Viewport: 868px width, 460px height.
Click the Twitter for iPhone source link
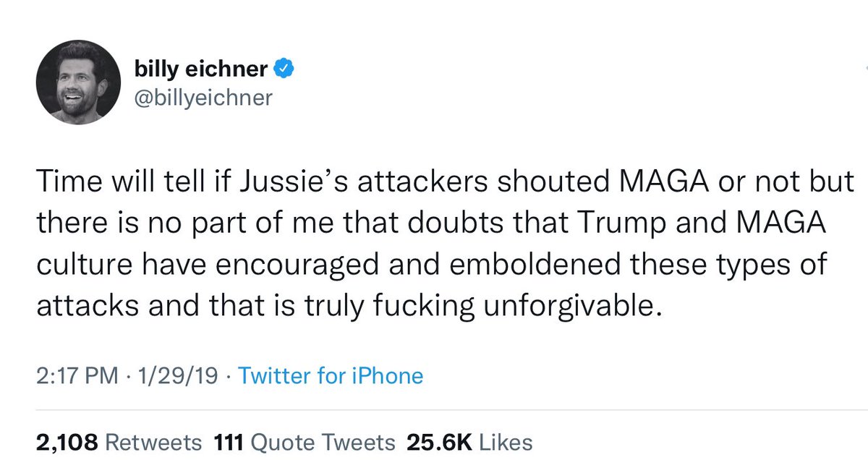point(330,375)
